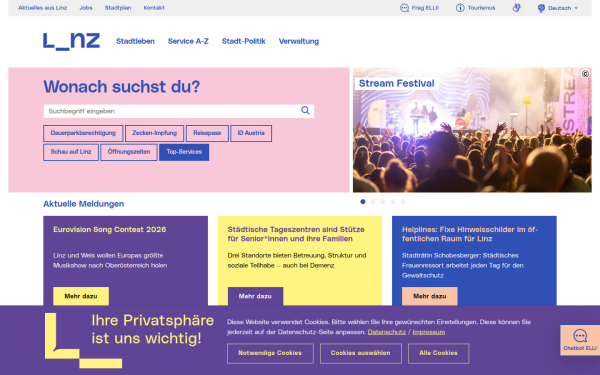Click the Top-Services button
The width and height of the screenshot is (600, 375).
[184, 152]
